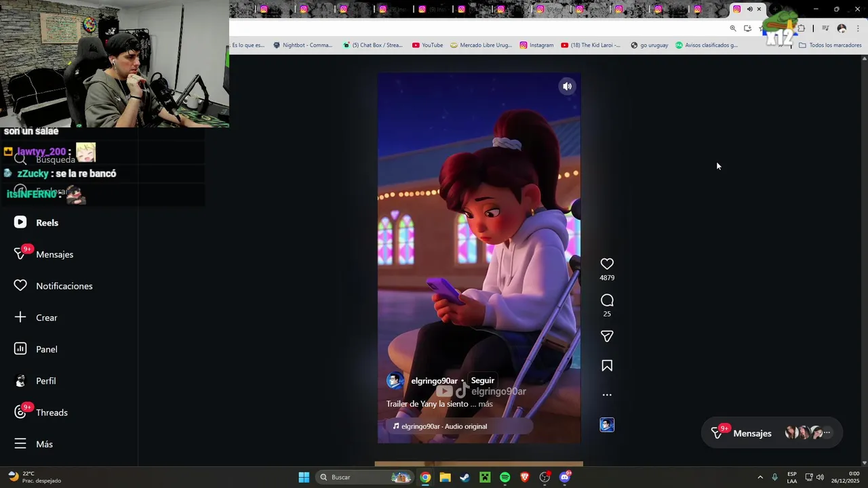
Task: Switch the ESP LAA keyboard language
Action: 792,477
